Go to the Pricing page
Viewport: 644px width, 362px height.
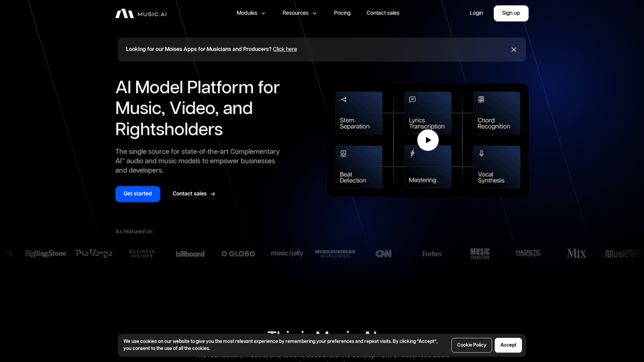tap(342, 13)
